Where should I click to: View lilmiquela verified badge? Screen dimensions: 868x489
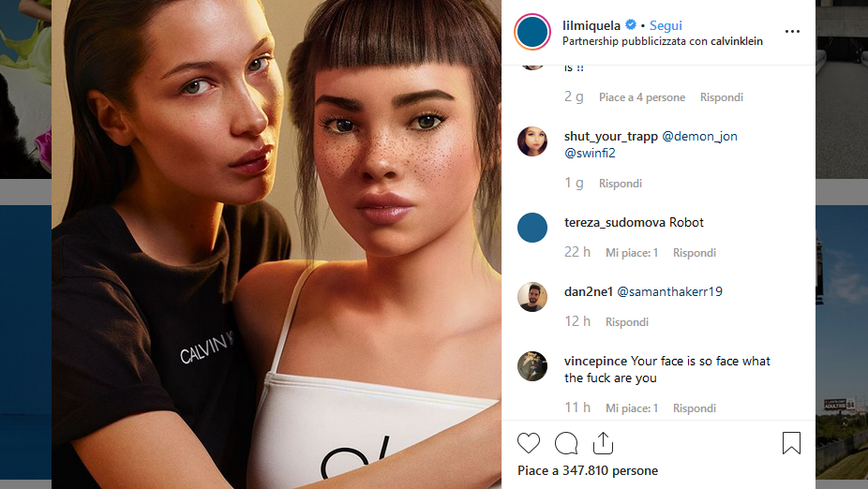tap(631, 25)
